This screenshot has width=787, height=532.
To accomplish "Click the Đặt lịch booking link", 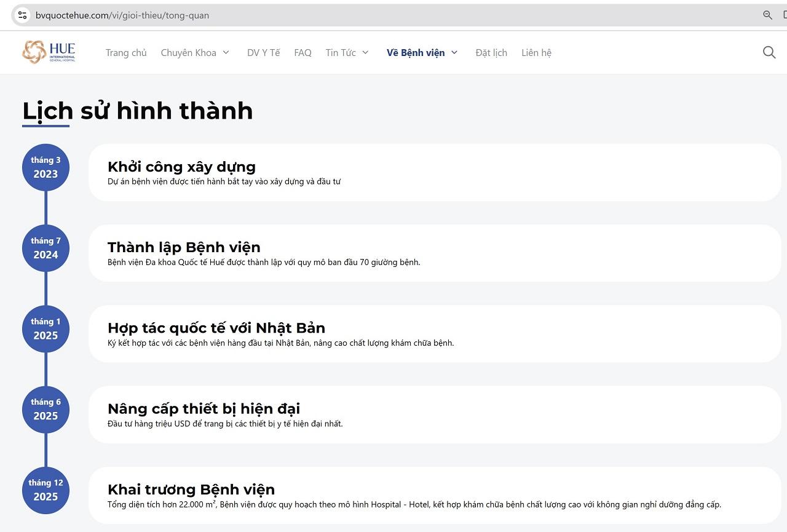I will (491, 53).
